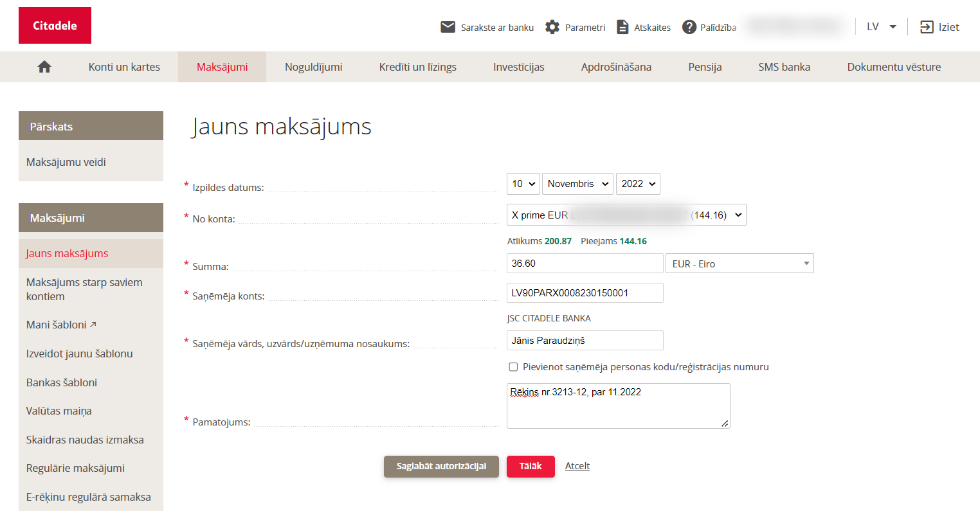
Task: Click Iziet to log out
Action: click(x=948, y=27)
